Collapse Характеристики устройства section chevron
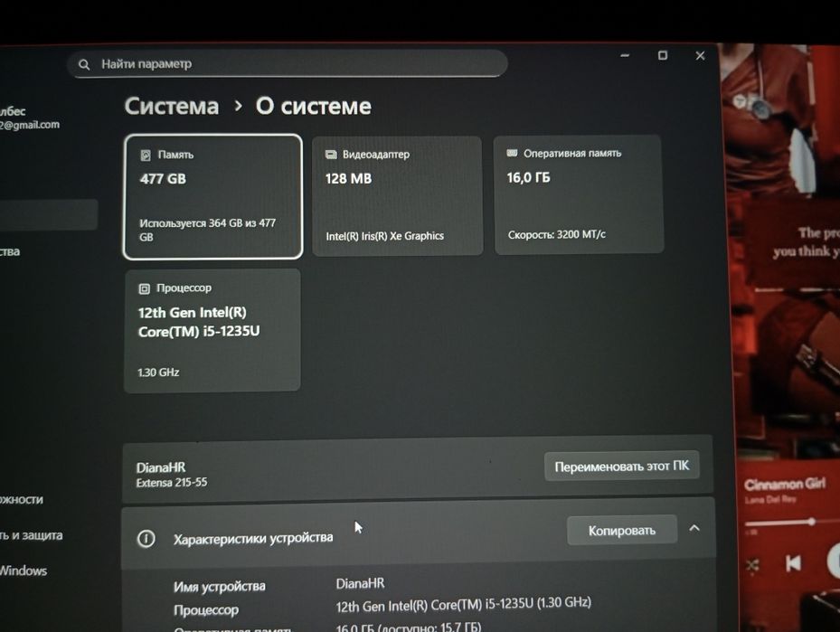840x632 pixels. click(694, 528)
